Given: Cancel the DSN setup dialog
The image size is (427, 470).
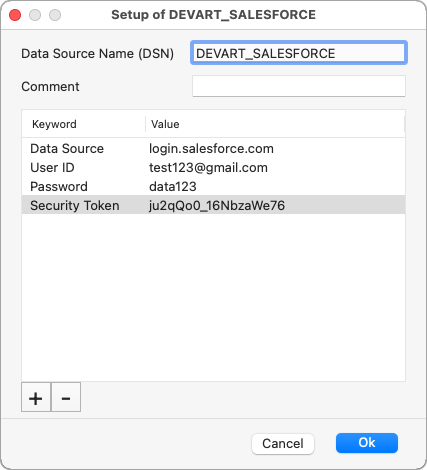Looking at the screenshot, I should tap(283, 444).
